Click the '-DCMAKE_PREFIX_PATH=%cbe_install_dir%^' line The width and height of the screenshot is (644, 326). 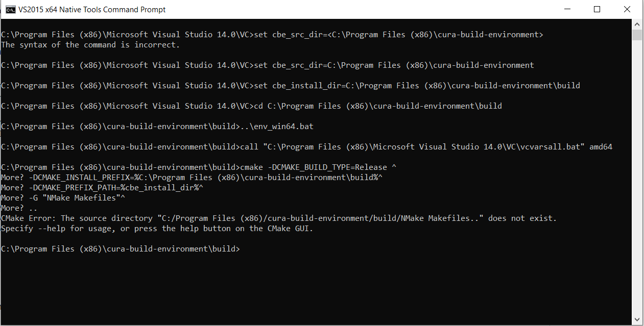tap(102, 188)
